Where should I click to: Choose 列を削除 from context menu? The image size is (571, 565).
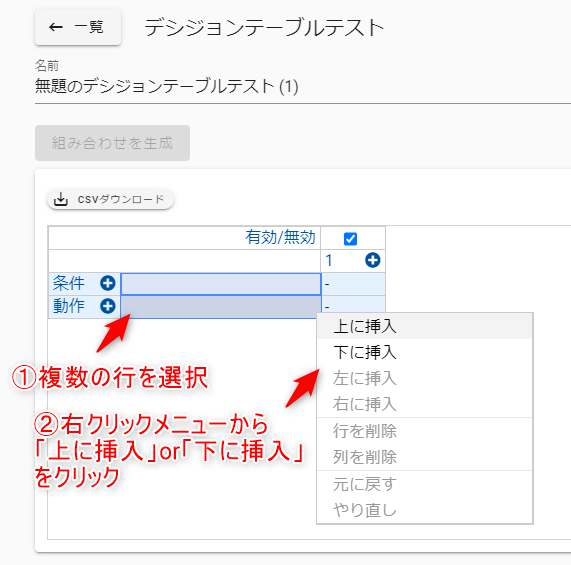click(425, 457)
